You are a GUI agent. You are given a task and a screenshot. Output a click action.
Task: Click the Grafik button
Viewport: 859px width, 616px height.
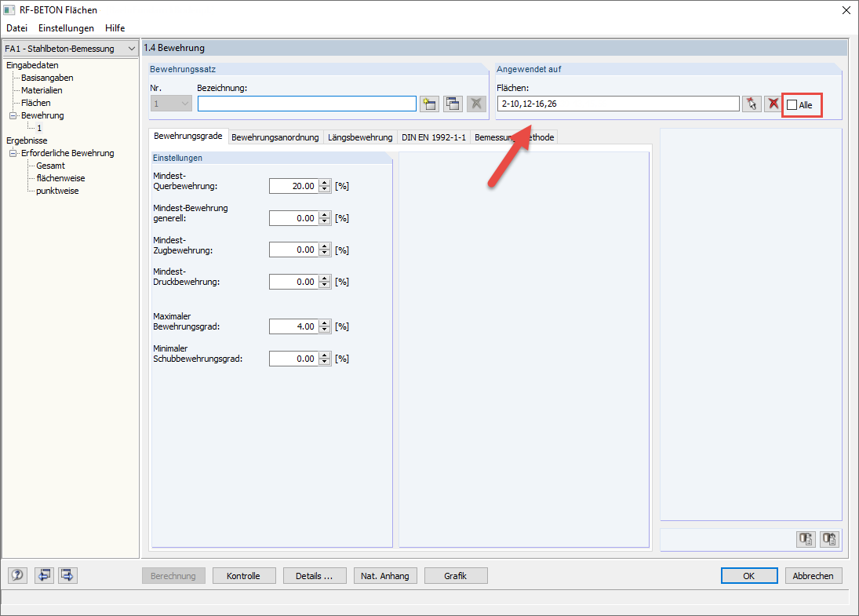(x=456, y=576)
